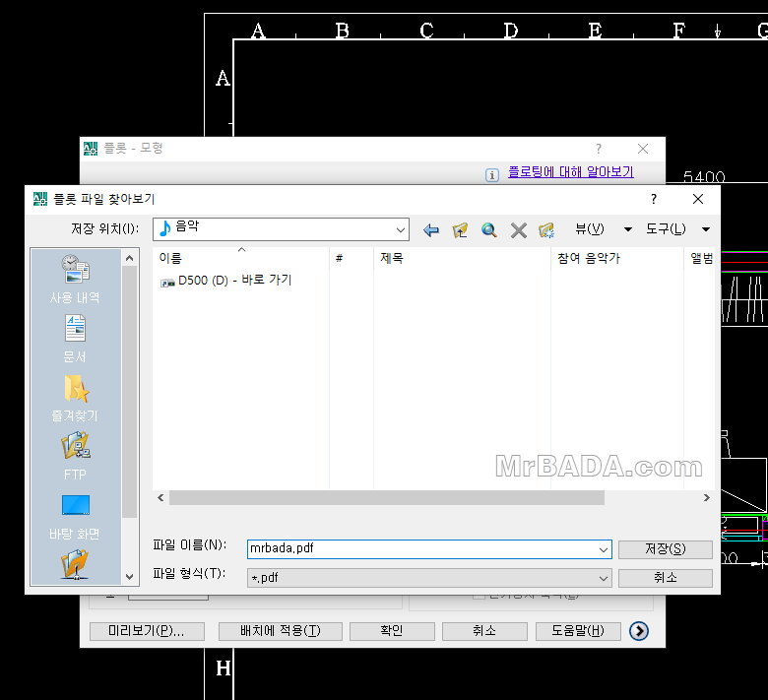Open FTP location in places sidebar
This screenshot has height=700, width=768.
[x=75, y=456]
